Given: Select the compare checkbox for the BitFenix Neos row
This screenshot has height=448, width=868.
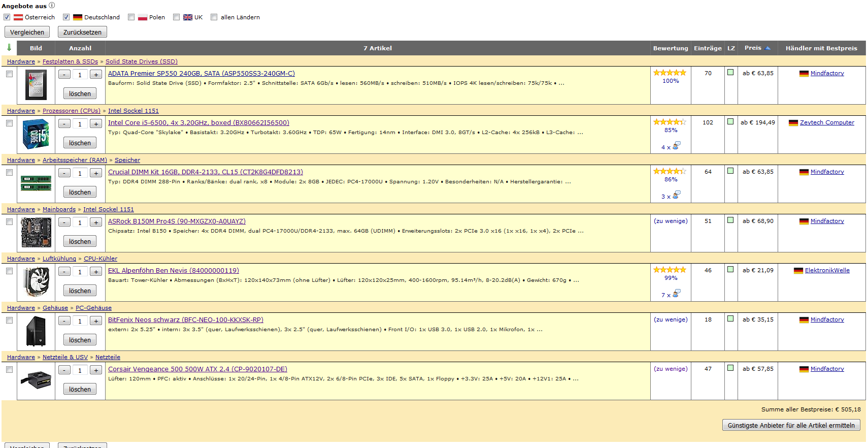Looking at the screenshot, I should [x=9, y=320].
